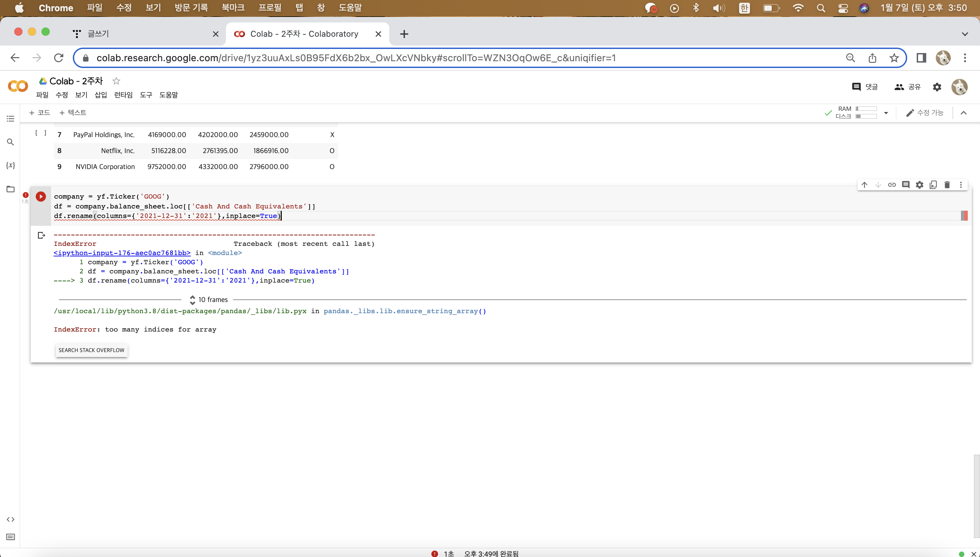Run the GOOG ticker code cell
The image size is (980, 557).
pos(40,197)
